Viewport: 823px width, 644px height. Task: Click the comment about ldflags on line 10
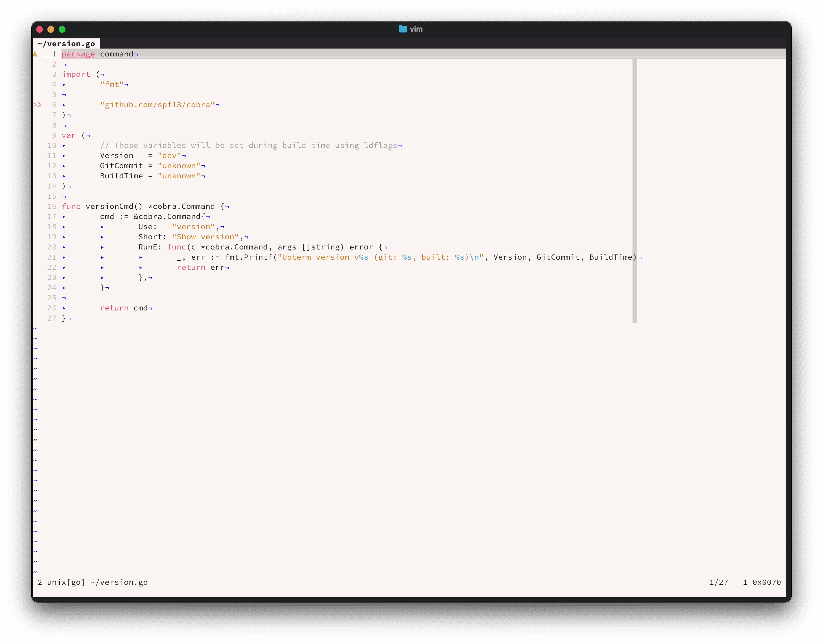249,146
